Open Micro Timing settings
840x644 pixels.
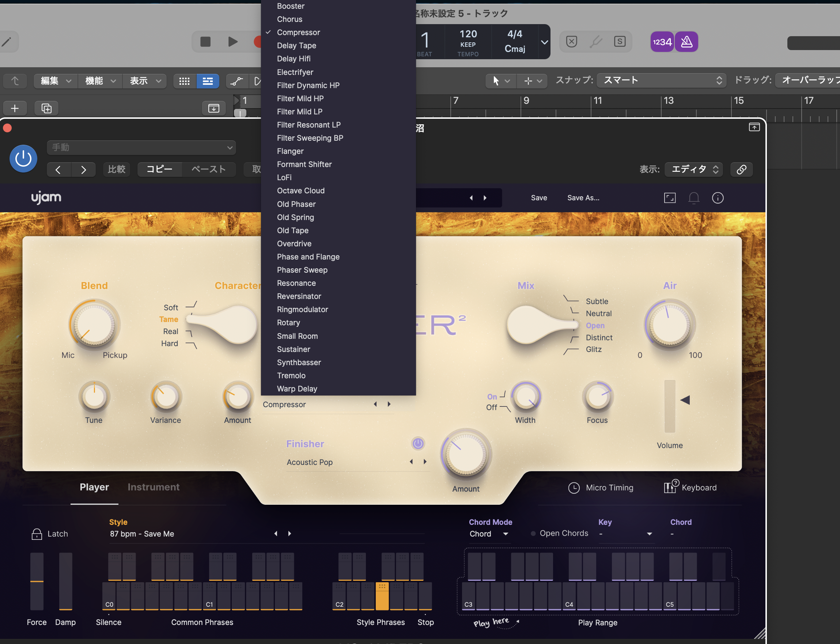pos(601,488)
